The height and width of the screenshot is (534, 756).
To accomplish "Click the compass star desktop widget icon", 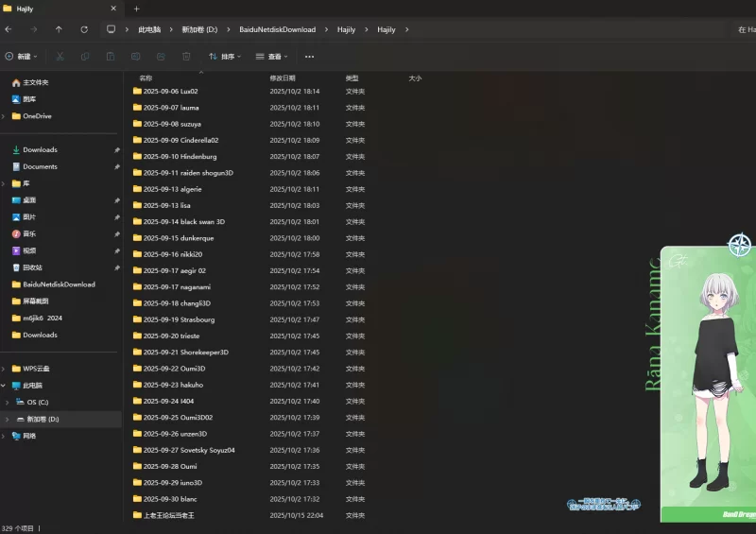I will [x=740, y=245].
